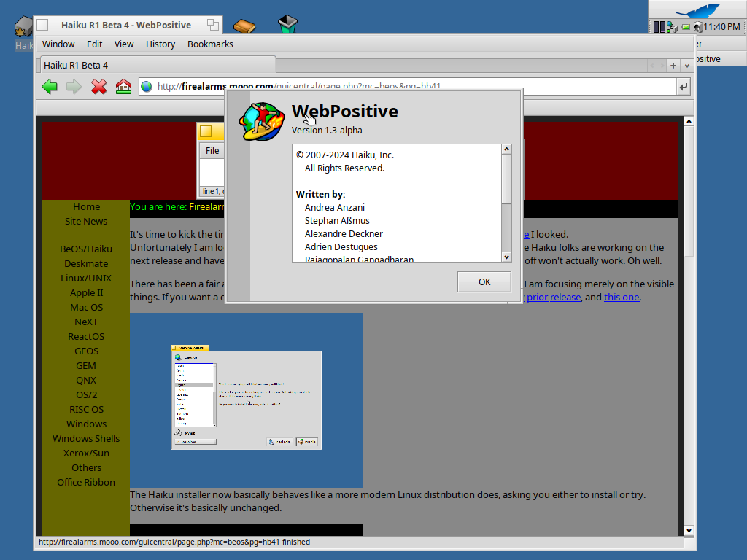The image size is (747, 560).
Task: Click the green Back arrow
Action: tap(50, 87)
